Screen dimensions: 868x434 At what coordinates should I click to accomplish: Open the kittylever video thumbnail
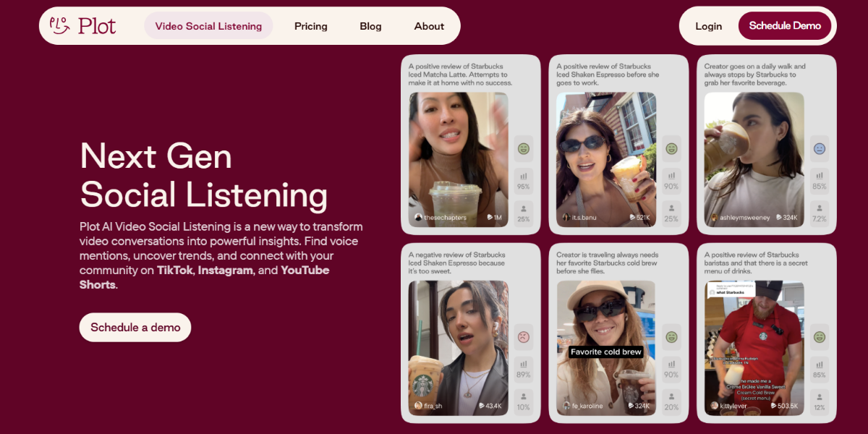[754, 348]
